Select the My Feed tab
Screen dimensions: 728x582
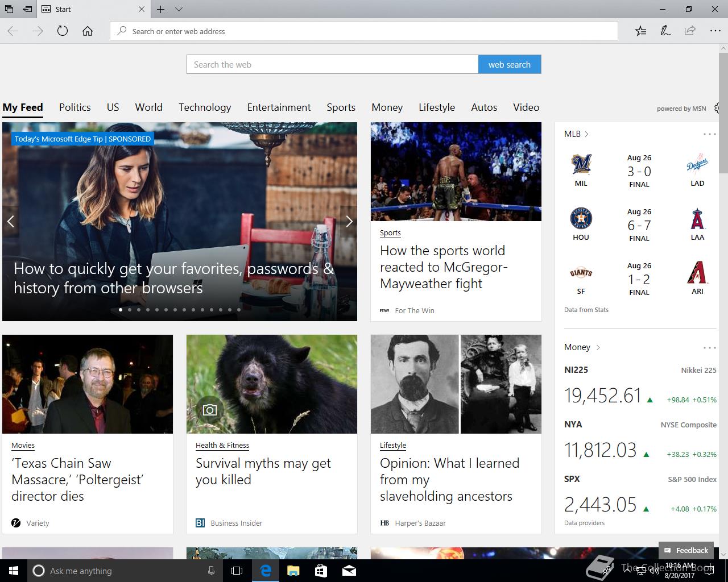tap(23, 107)
